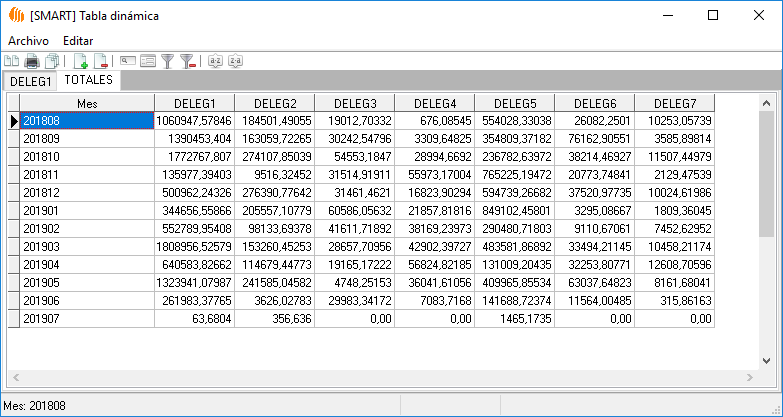The image size is (783, 417).
Task: Open the form view icon in toolbar
Action: point(148,61)
